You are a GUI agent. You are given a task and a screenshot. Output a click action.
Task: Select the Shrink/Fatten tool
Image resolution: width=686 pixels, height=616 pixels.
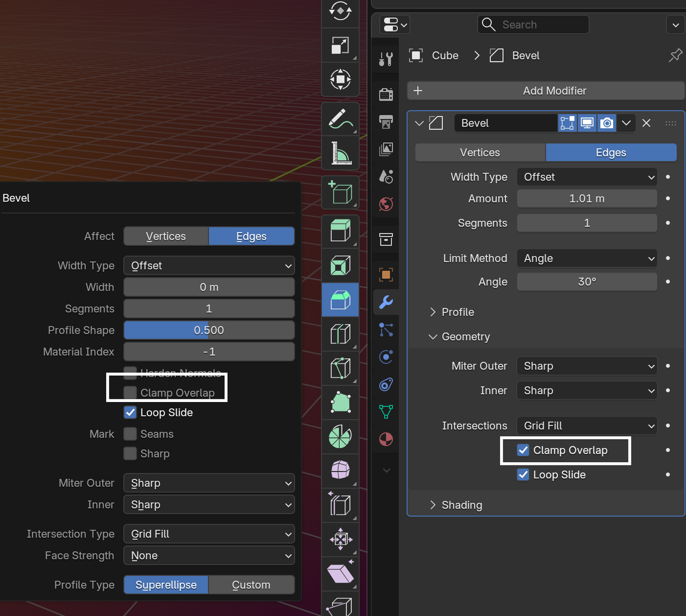(x=340, y=539)
